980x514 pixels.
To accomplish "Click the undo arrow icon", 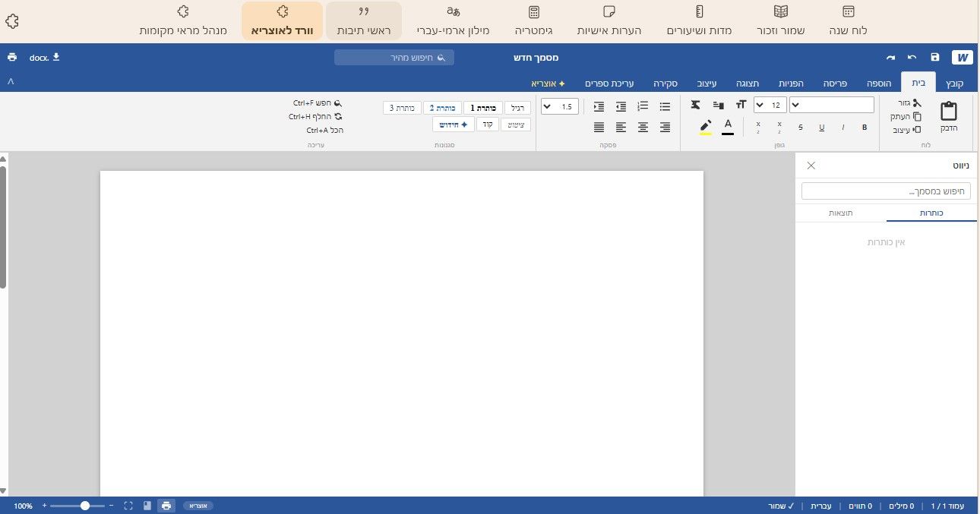I will 912,58.
